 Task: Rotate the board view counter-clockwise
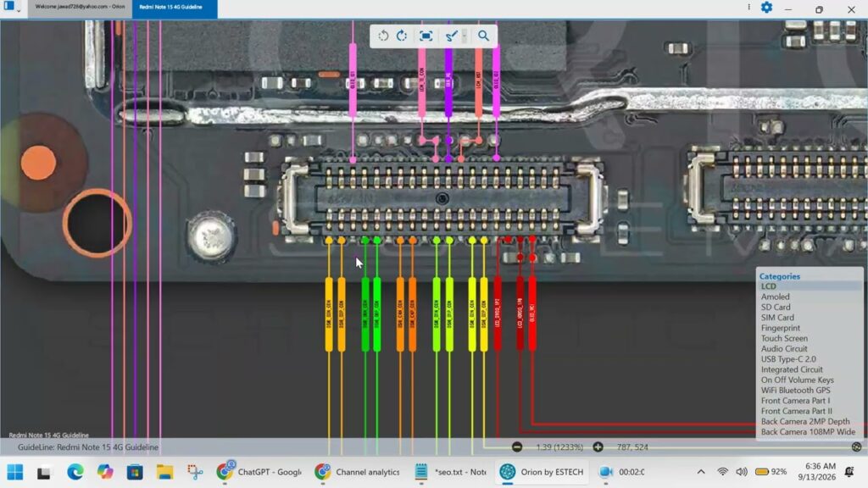coord(383,36)
